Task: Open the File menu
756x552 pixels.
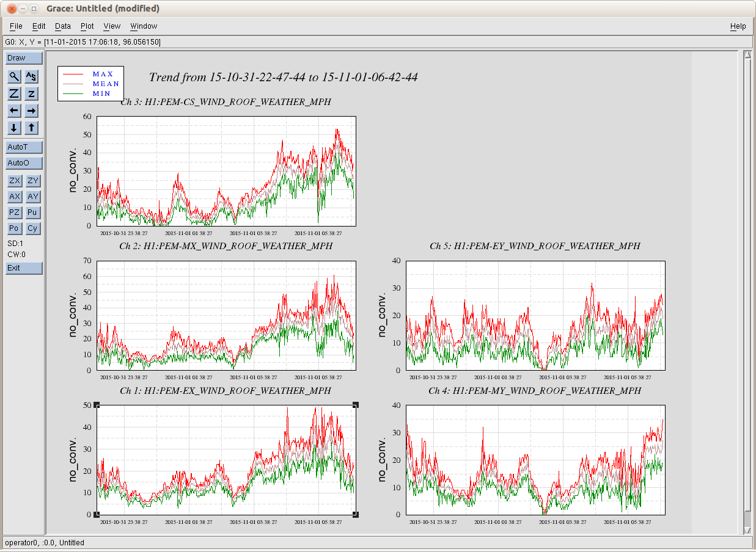Action: (16, 26)
